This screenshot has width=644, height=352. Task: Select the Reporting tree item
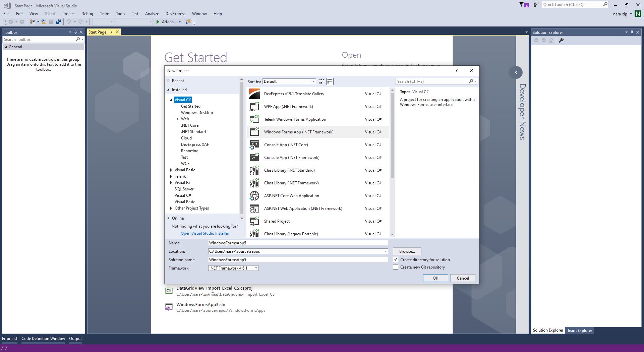coord(189,151)
